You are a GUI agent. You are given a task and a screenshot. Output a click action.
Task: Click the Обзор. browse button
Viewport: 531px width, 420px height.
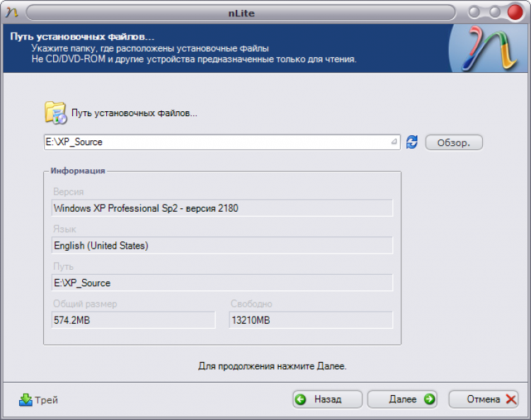pyautogui.click(x=454, y=142)
